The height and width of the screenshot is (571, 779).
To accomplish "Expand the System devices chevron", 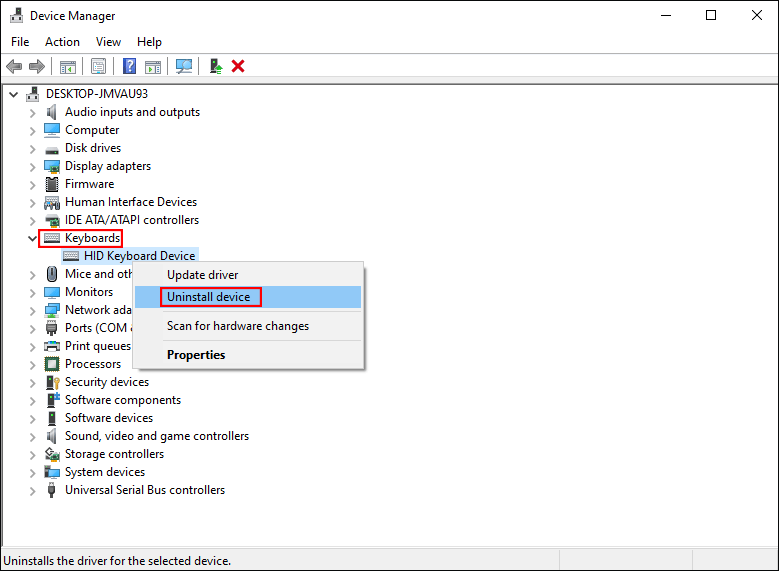I will tap(32, 473).
